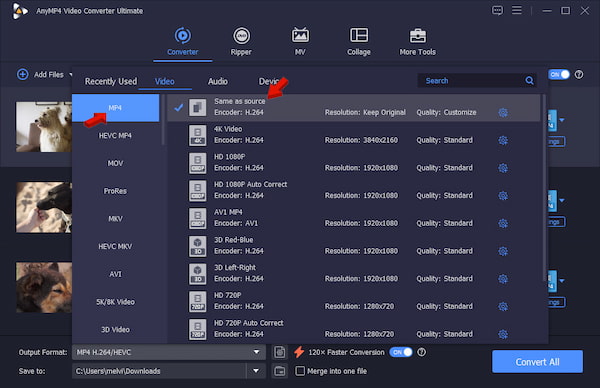
Task: Expand format dropdown for first video
Action: tap(562, 120)
